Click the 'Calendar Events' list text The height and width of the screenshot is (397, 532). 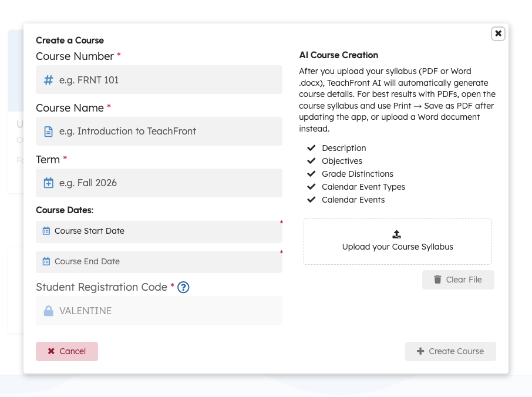click(353, 200)
